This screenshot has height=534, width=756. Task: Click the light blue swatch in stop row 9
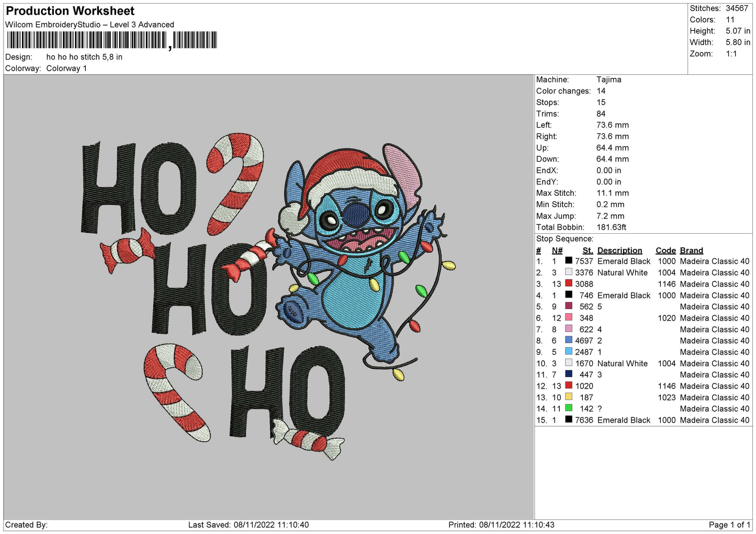click(x=568, y=351)
